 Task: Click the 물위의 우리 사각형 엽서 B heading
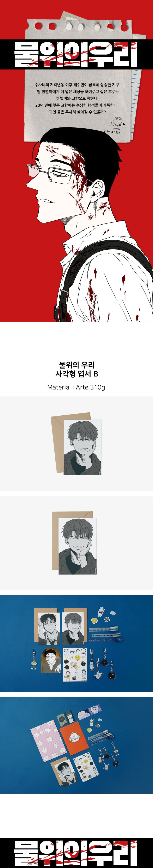76,369
